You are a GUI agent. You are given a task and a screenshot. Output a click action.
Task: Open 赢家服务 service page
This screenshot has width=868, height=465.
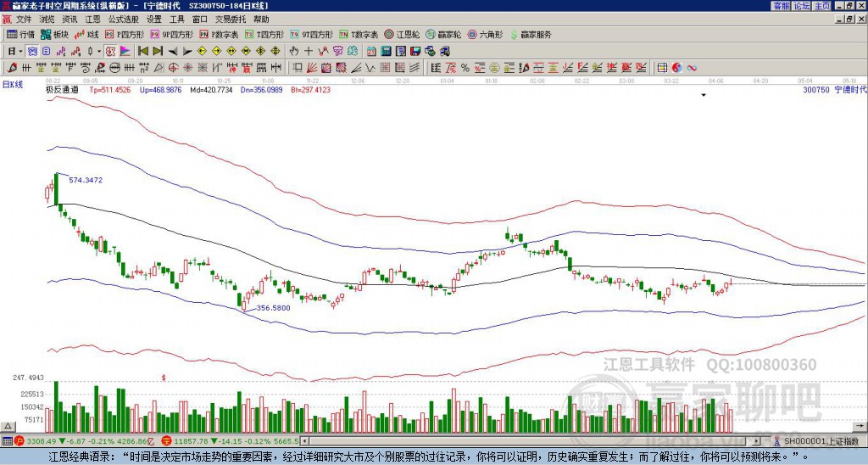[x=531, y=34]
